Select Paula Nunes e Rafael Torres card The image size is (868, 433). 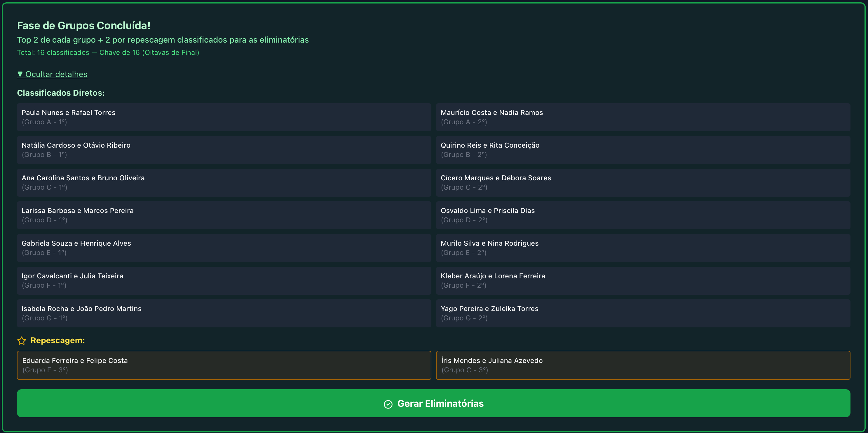[x=224, y=117]
